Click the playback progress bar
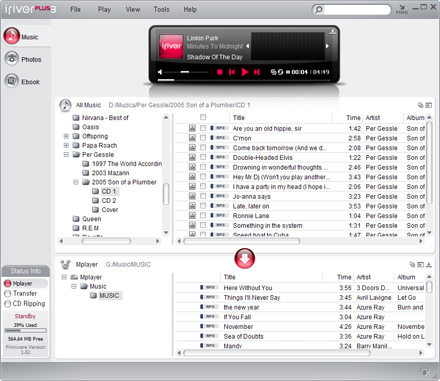Screen dimensions: 440x381 tap(243, 80)
